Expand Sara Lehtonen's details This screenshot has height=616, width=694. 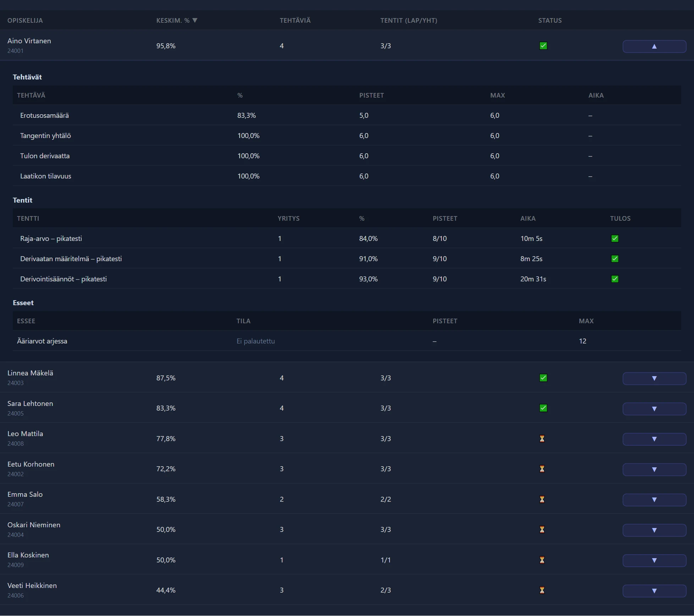[654, 409]
